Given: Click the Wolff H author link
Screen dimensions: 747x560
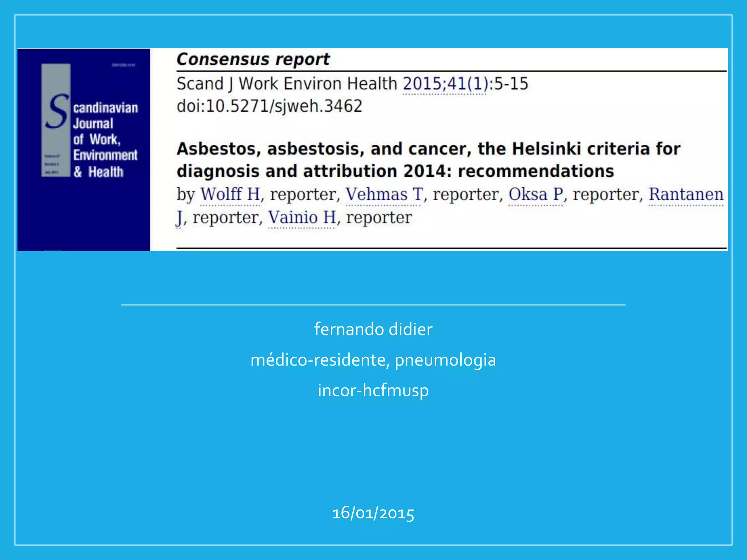Looking at the screenshot, I should pos(230,194).
